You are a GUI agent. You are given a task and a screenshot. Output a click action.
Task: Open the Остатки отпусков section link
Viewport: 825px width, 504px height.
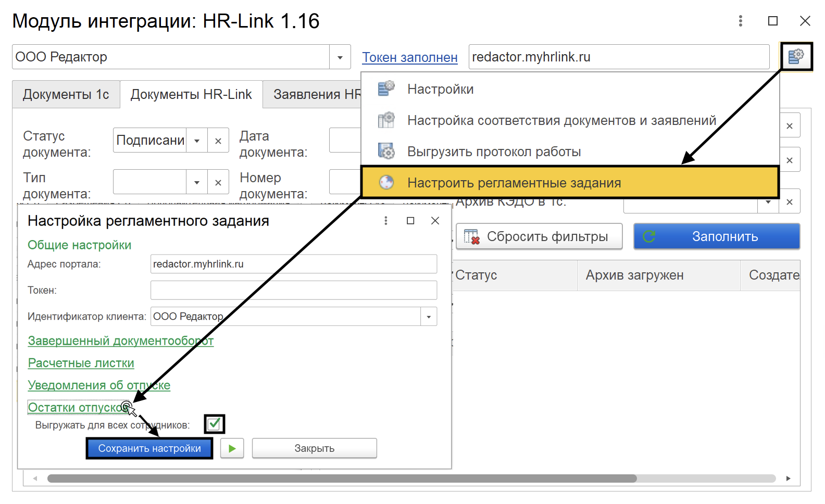coord(78,407)
